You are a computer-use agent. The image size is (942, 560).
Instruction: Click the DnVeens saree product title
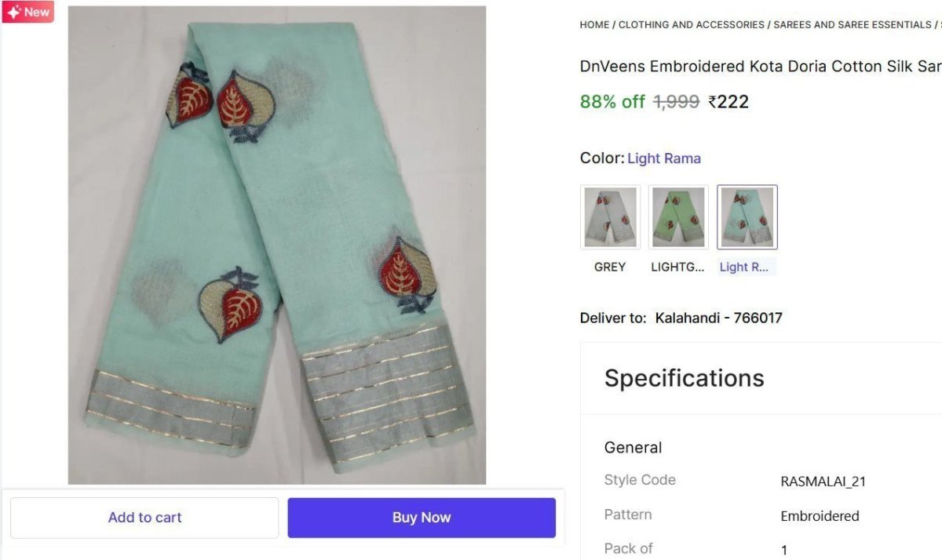758,66
